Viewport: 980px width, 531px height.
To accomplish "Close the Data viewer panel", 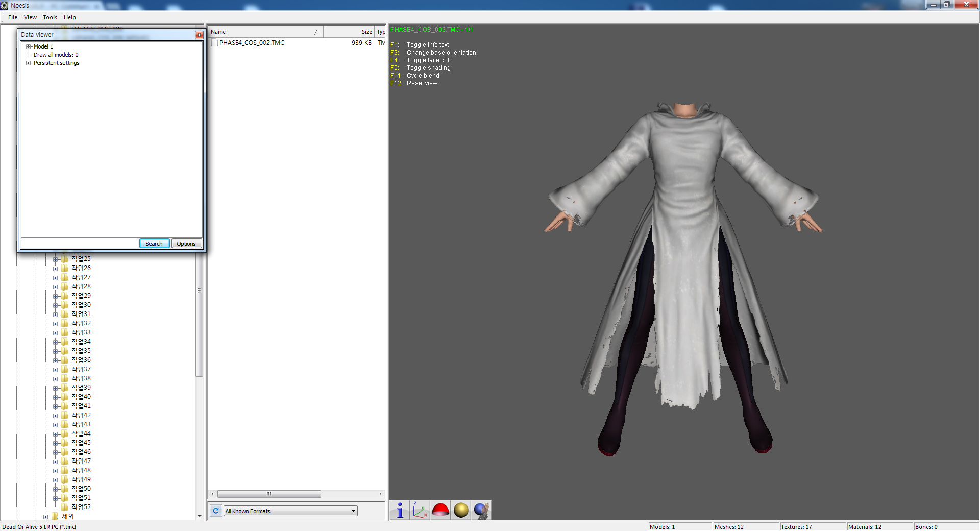I will [199, 35].
